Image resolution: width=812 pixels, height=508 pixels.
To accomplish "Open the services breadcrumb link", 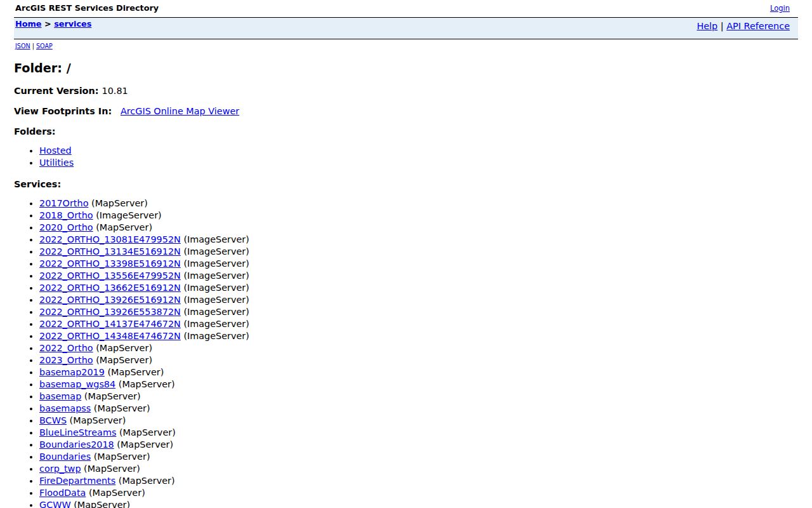I will point(72,24).
